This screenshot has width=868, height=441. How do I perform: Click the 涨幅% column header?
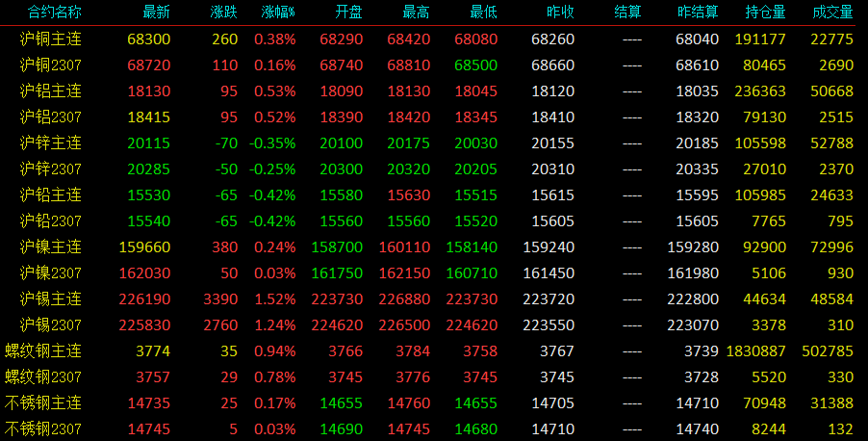[278, 13]
